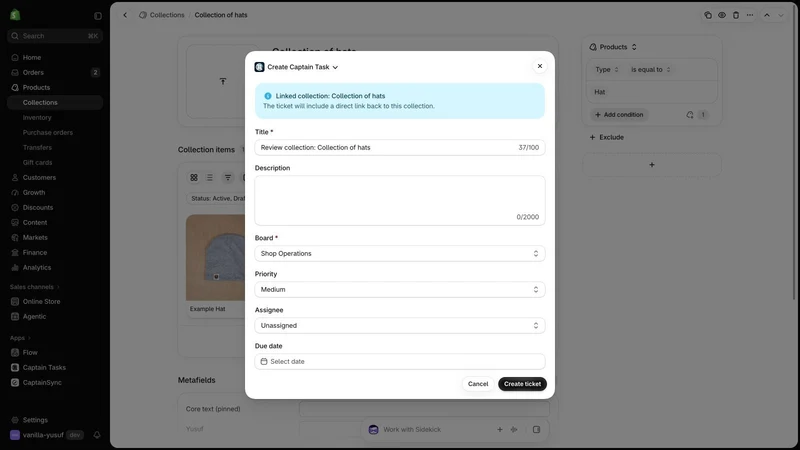
Task: Open the Type condition field dropdown
Action: pyautogui.click(x=607, y=69)
